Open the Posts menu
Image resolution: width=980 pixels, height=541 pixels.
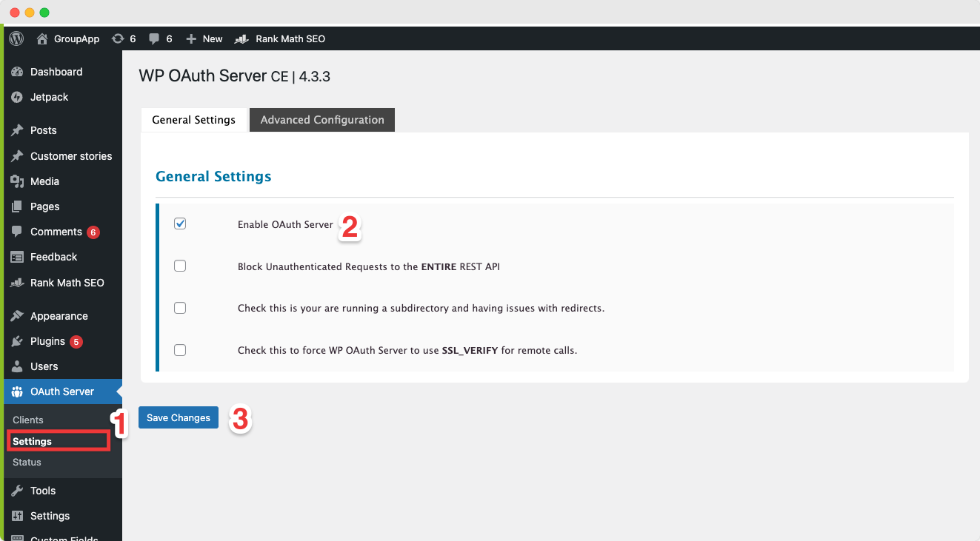tap(43, 130)
